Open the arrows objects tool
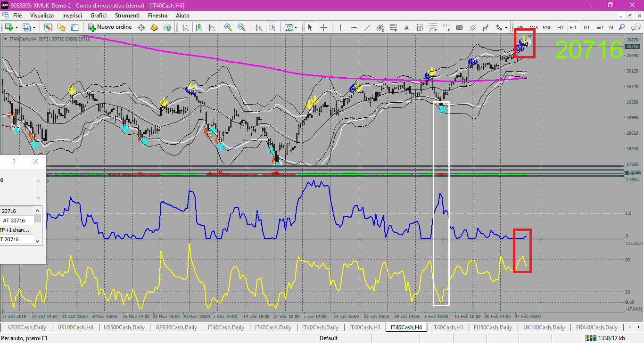Screen dimensions: 644x343 499,27
